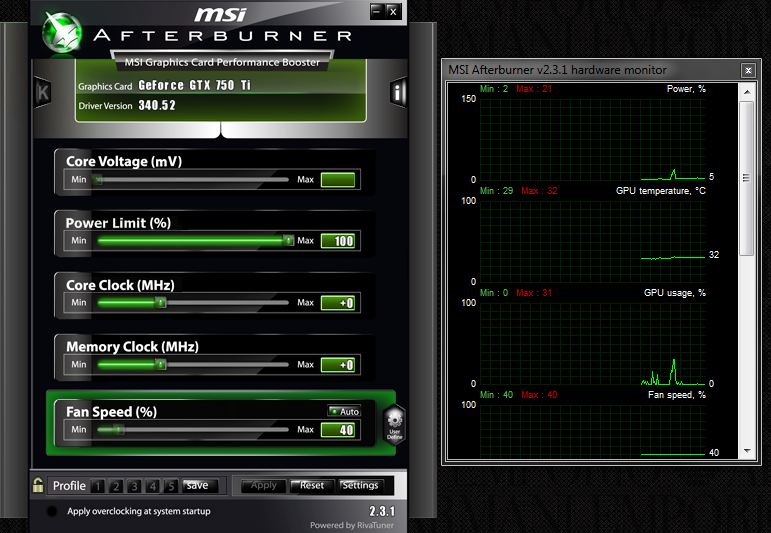This screenshot has width=771, height=533.
Task: Click the Fan Speed value field showing 40
Action: coord(338,430)
